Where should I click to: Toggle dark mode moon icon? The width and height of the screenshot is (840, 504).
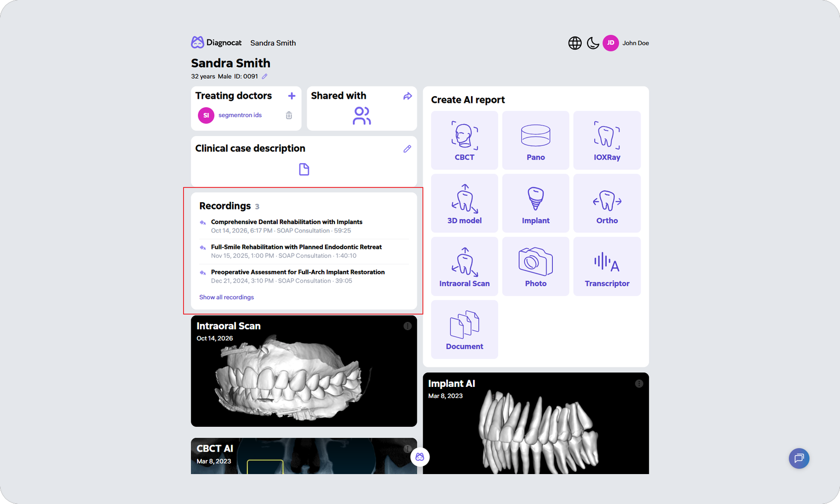coord(593,43)
